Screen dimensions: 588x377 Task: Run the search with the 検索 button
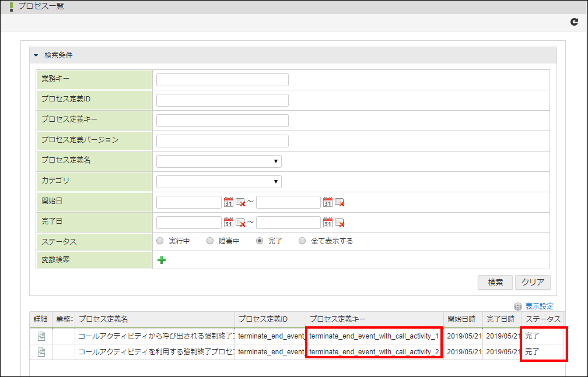click(495, 282)
